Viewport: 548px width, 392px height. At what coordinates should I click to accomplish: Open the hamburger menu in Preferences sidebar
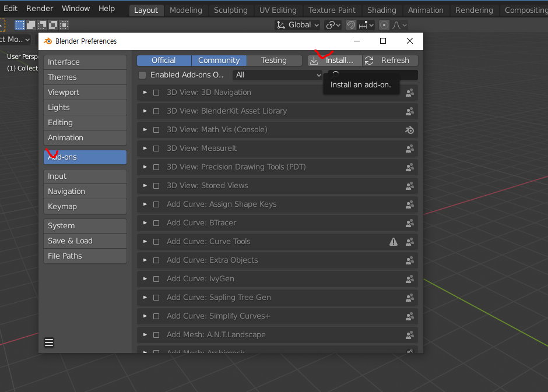pyautogui.click(x=49, y=342)
